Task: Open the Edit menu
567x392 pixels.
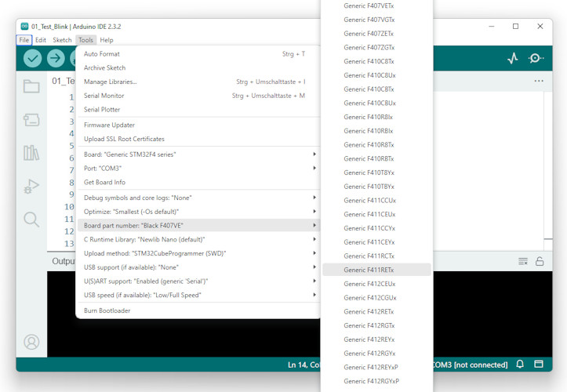Action: [x=41, y=40]
